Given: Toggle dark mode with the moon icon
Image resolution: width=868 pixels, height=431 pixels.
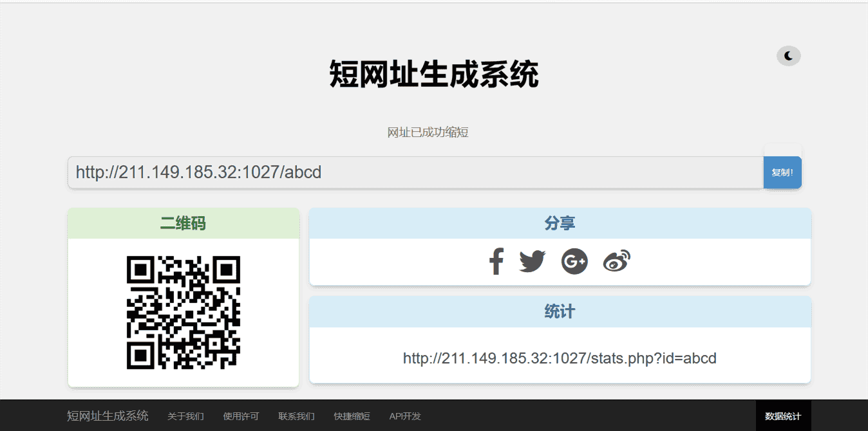Looking at the screenshot, I should [x=788, y=56].
